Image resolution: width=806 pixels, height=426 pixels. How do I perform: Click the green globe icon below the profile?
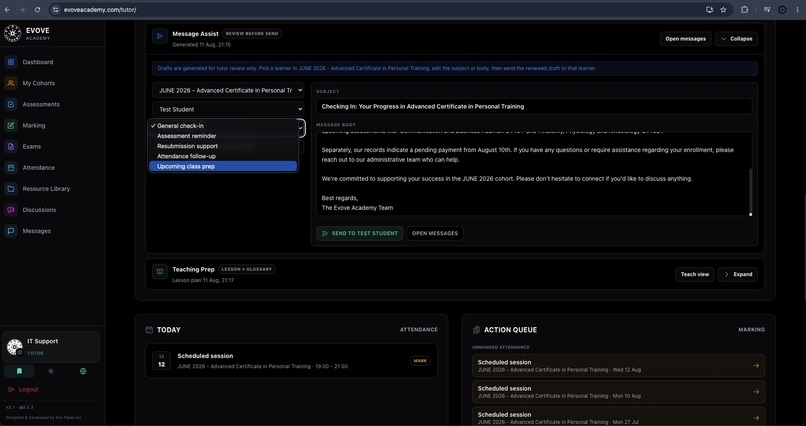[x=83, y=371]
